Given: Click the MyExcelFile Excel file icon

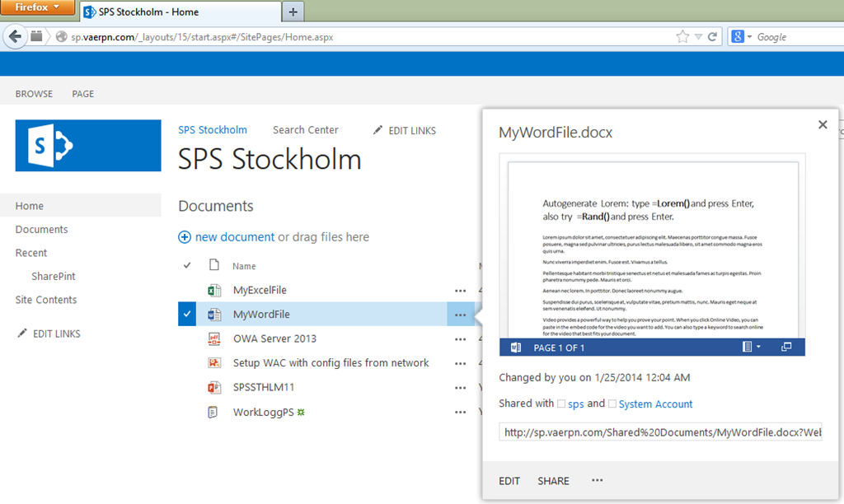Looking at the screenshot, I should pyautogui.click(x=214, y=291).
